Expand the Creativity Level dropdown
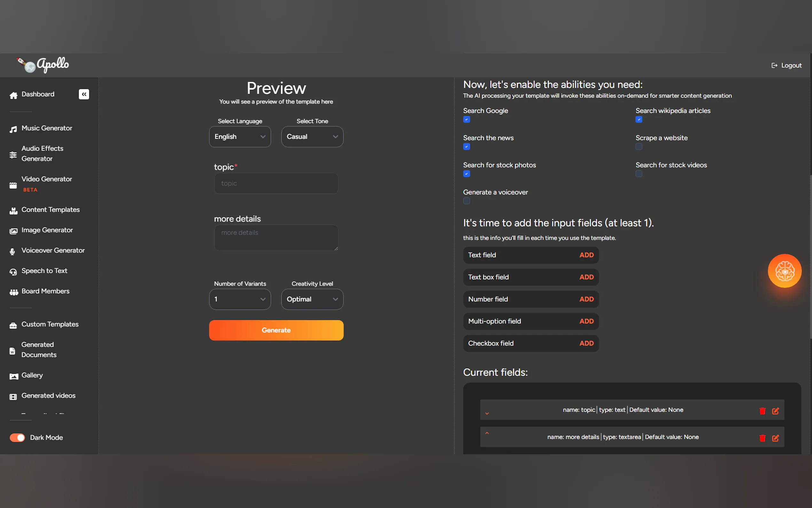The height and width of the screenshot is (508, 812). click(312, 299)
